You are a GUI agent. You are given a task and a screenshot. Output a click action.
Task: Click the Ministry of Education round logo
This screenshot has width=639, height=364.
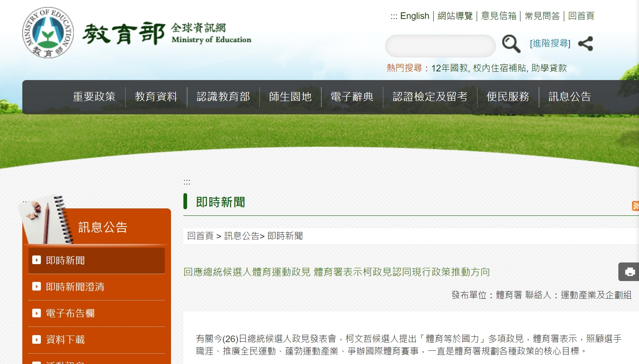[x=48, y=33]
